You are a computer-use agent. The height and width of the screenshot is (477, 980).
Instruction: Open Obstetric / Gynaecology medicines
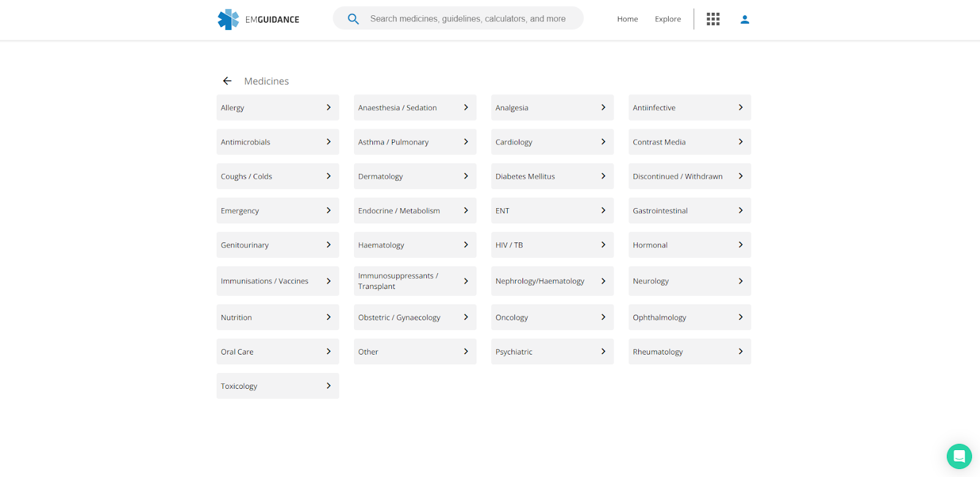click(415, 317)
